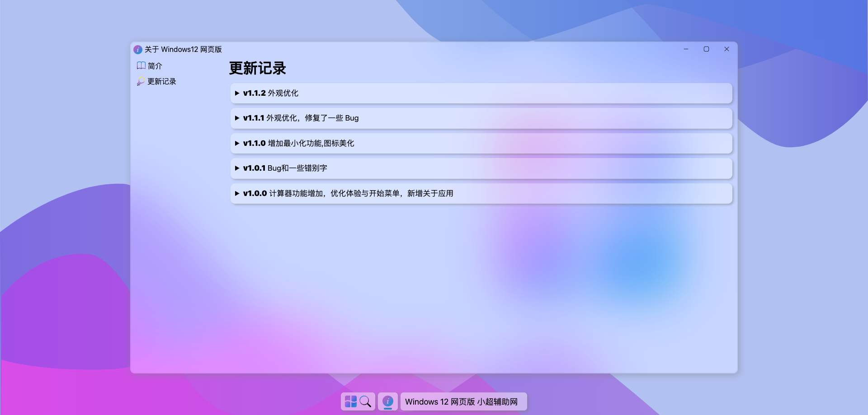
Task: Click the About app icon in the taskbar
Action: click(x=388, y=401)
